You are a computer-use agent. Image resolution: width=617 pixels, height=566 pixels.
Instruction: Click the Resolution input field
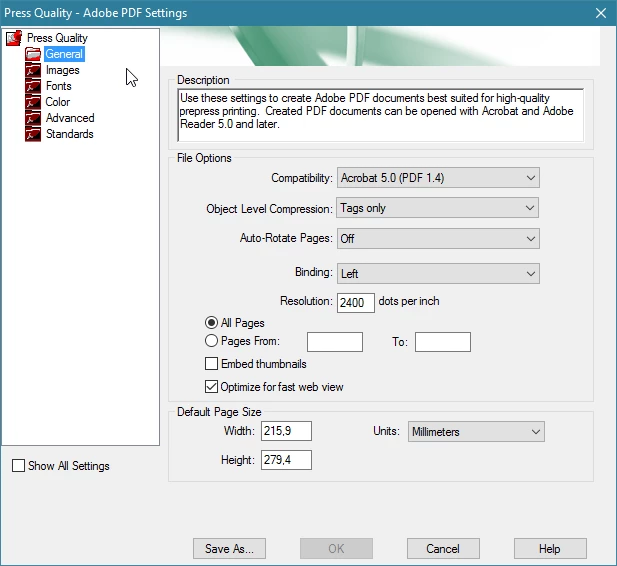(x=356, y=303)
